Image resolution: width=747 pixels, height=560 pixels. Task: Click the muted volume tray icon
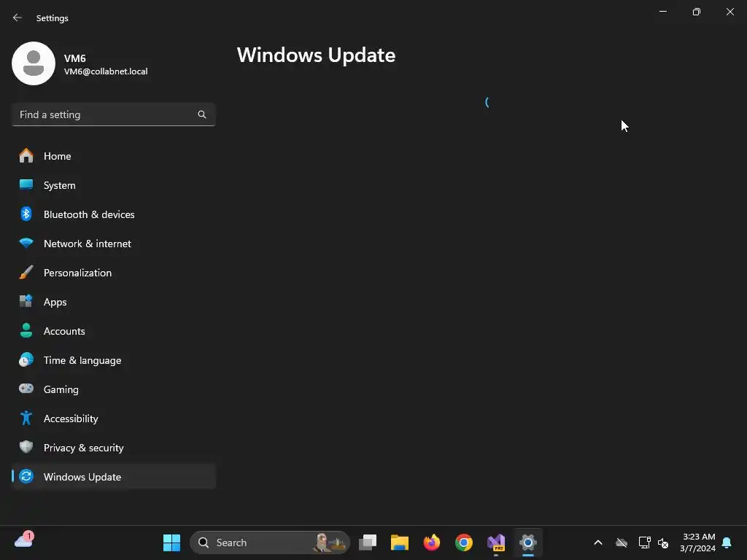[x=663, y=542]
